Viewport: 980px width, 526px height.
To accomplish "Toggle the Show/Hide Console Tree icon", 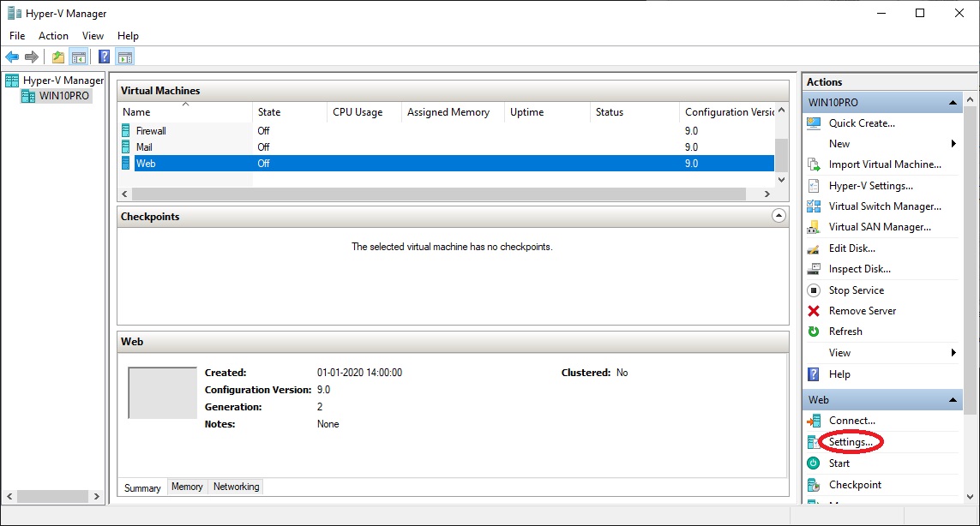I will point(79,57).
